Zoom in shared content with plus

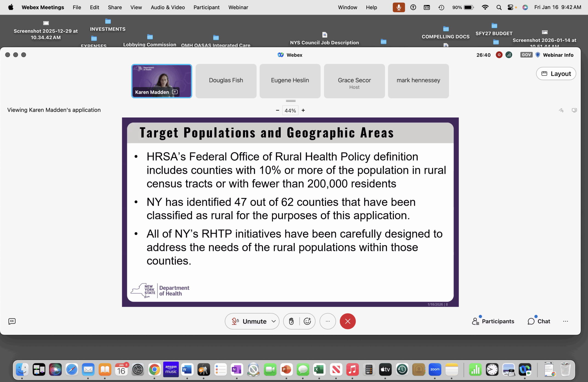pyautogui.click(x=303, y=110)
